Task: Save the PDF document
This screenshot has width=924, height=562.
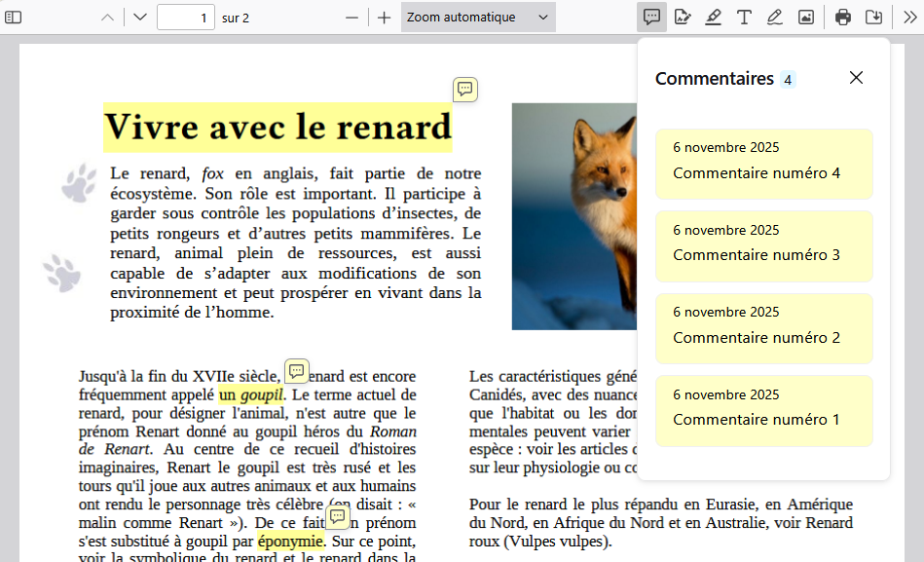Action: click(x=874, y=18)
